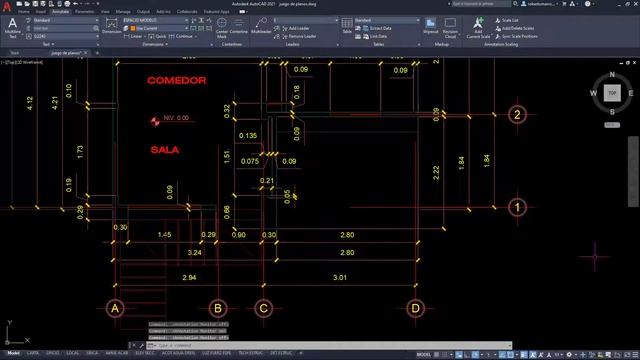Click the Undo arrow in quick access toolbar

tap(76, 4)
